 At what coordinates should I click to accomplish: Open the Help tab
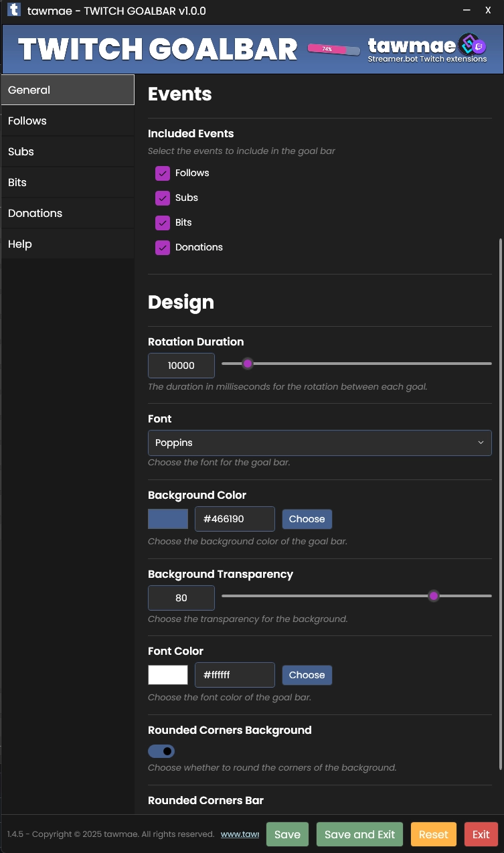pos(68,244)
